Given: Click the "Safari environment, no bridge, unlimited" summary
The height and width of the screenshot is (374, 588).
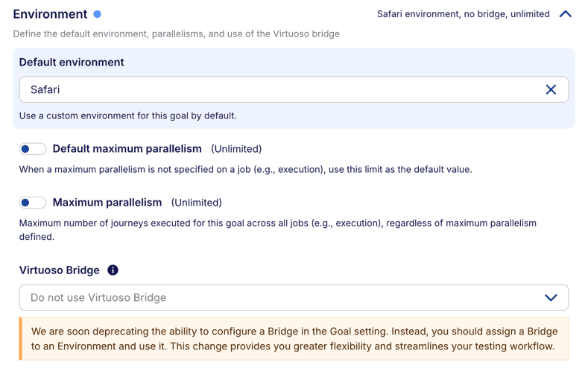Looking at the screenshot, I should [x=463, y=14].
